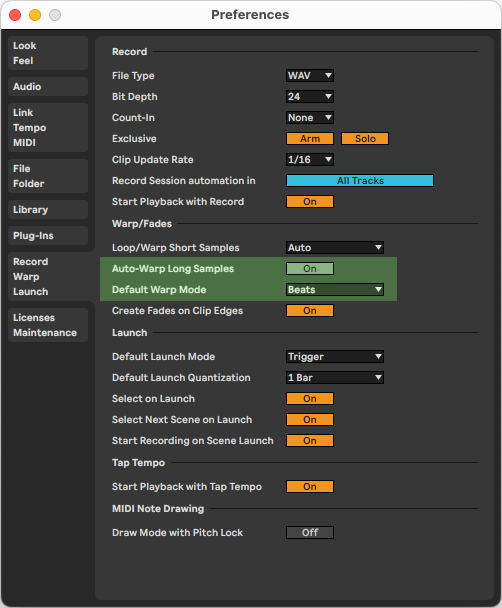Viewport: 502px width, 608px height.
Task: Enable Draw Mode with Pitch Lock
Action: (x=310, y=532)
